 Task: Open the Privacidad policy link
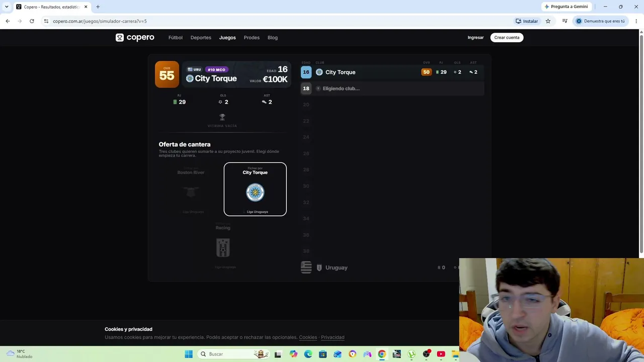[333, 337]
